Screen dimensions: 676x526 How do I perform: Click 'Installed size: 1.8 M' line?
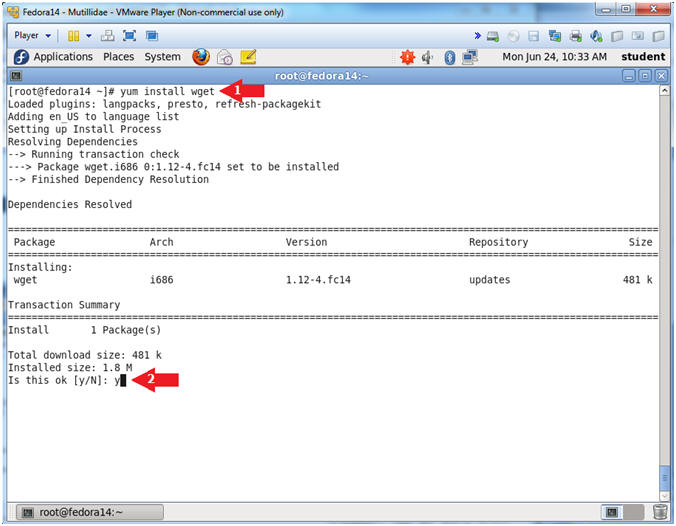point(70,368)
